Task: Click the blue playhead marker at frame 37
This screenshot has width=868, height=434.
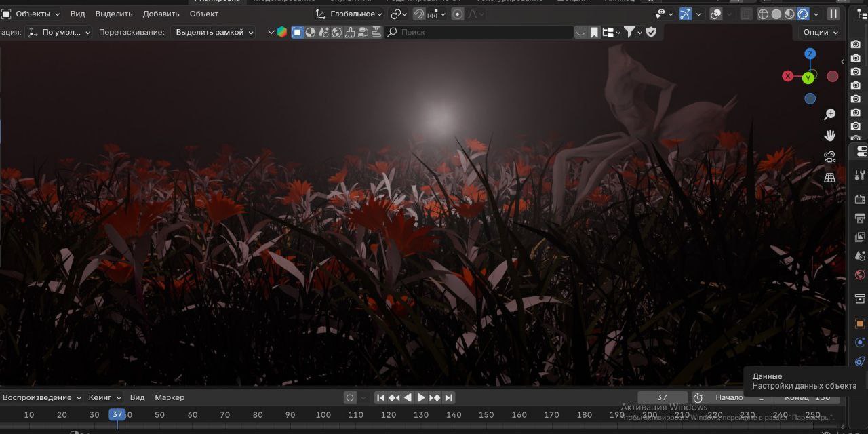Action: click(117, 414)
